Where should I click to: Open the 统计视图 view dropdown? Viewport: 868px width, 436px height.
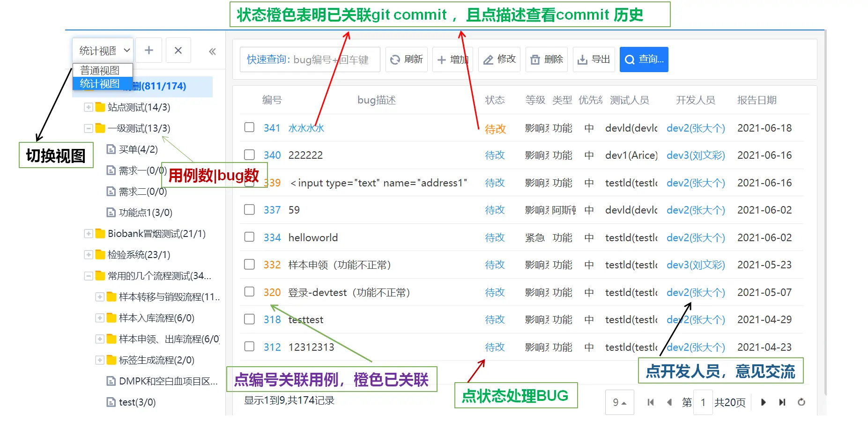[103, 50]
